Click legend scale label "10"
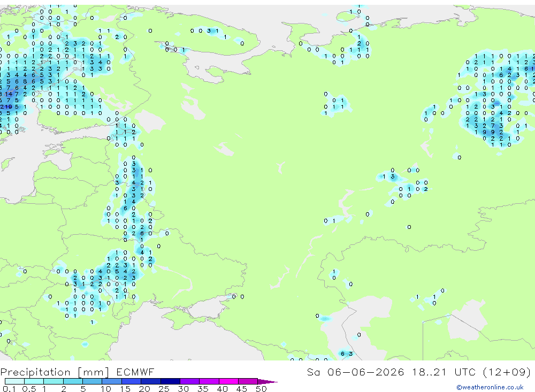This screenshot has width=535, height=392. pos(106,389)
